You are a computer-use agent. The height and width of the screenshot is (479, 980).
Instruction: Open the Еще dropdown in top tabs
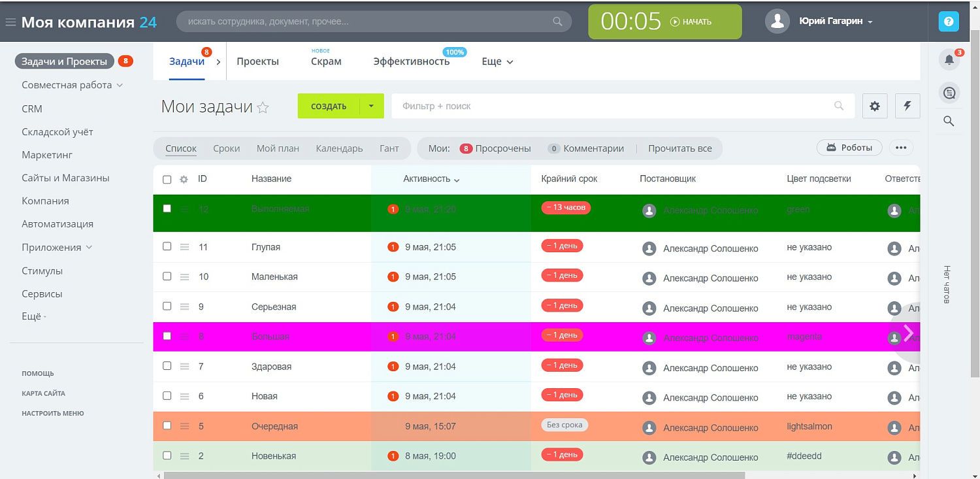pos(497,61)
